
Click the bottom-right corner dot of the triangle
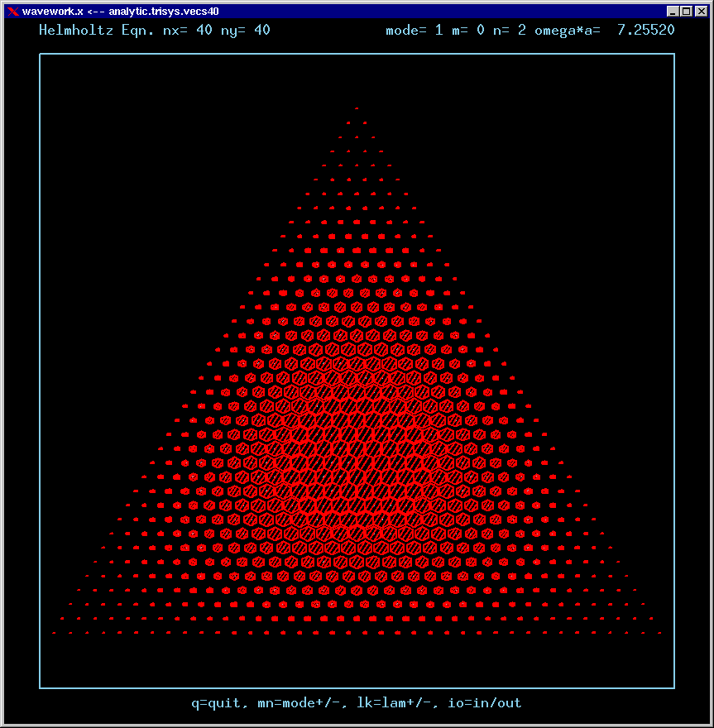click(x=660, y=633)
